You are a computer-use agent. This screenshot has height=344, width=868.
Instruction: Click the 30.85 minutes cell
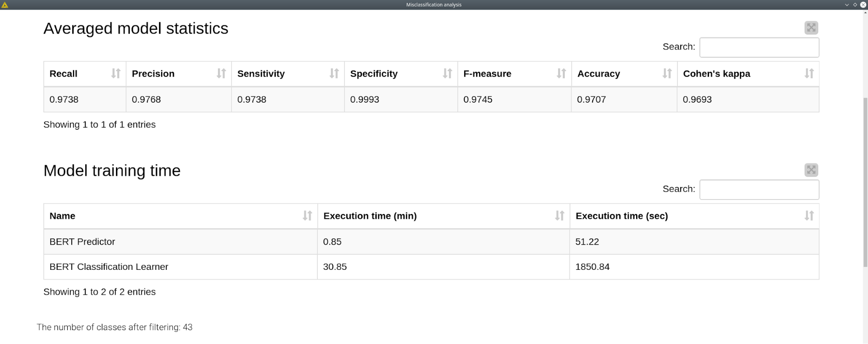443,267
